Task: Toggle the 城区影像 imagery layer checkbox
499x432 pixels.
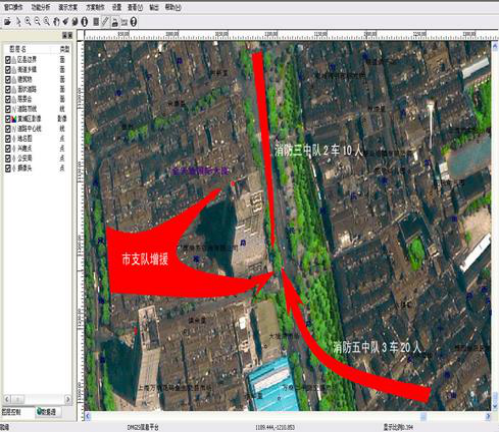Action: point(8,119)
